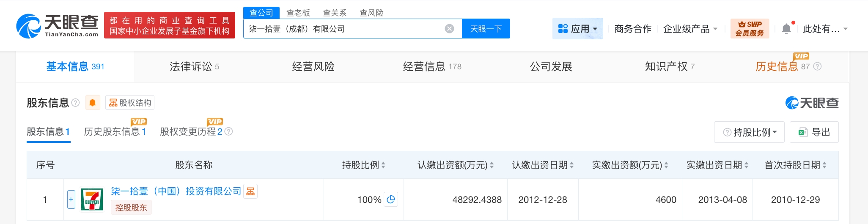This screenshot has width=868, height=224.
Task: Click help icon beside 股东信息 heading
Action: (76, 103)
